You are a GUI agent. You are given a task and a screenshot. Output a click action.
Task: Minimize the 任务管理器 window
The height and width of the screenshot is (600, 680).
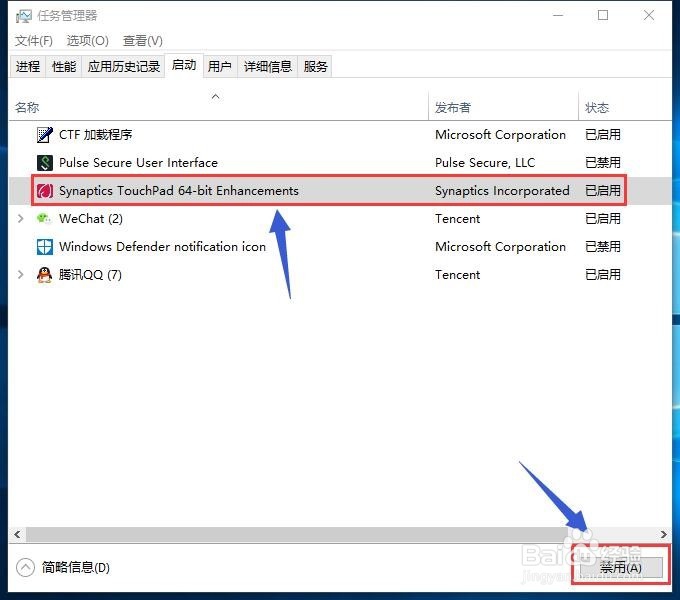point(558,16)
